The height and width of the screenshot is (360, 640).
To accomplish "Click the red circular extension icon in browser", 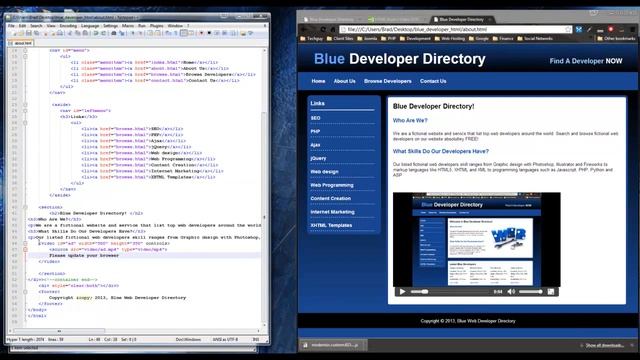I will pos(611,29).
